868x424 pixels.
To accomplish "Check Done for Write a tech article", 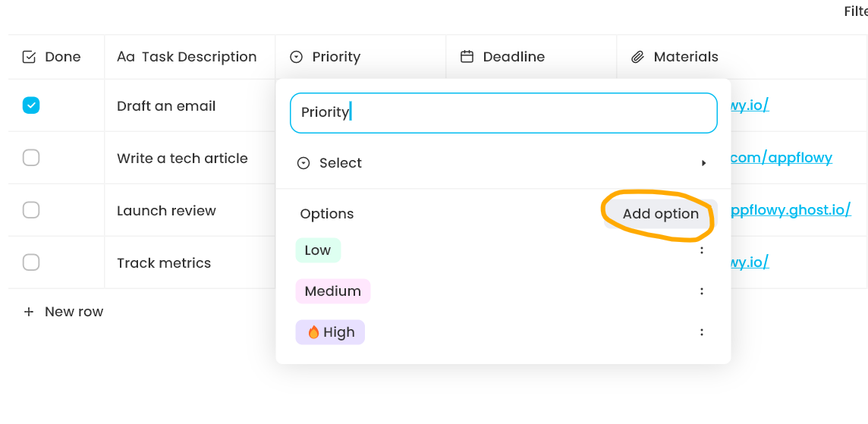I will click(31, 158).
